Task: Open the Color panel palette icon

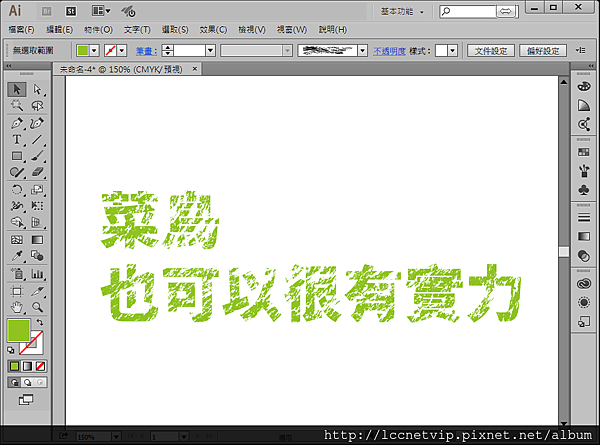Action: [584, 86]
